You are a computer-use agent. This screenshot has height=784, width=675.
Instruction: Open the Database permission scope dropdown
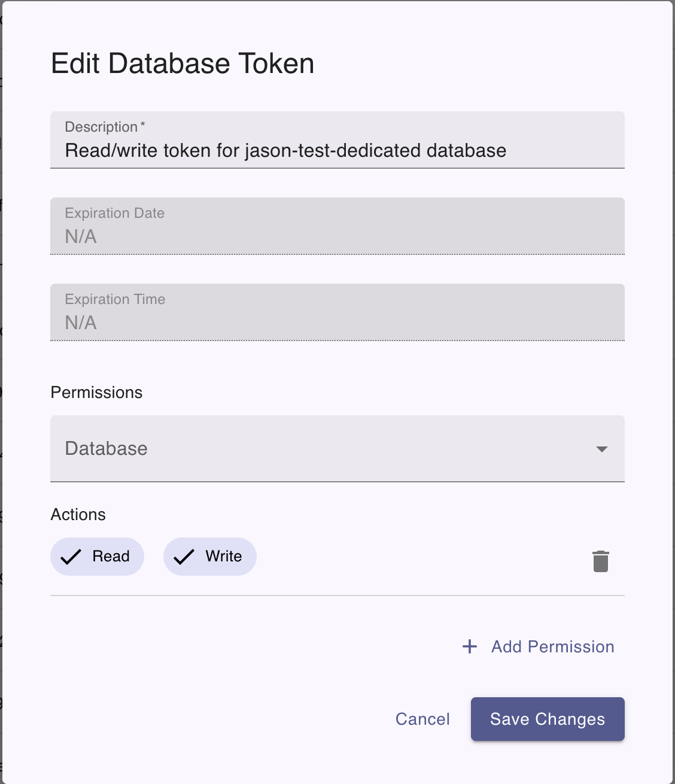pos(337,449)
